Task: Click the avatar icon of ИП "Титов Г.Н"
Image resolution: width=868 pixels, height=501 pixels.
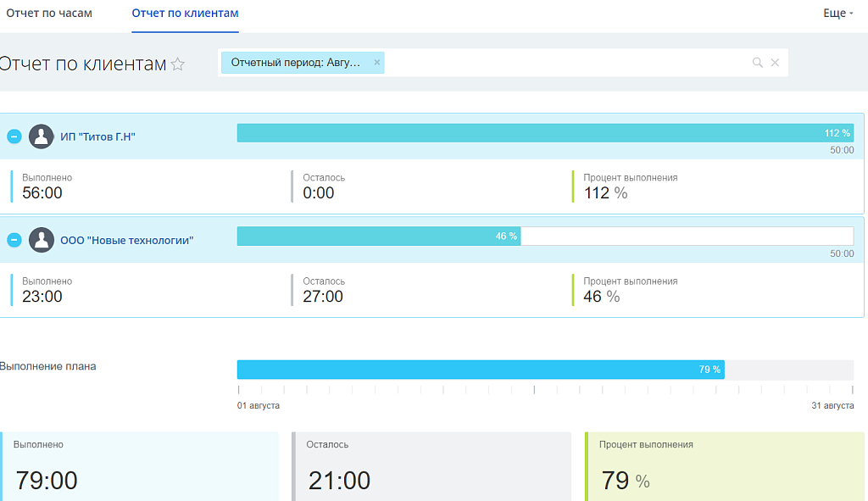Action: pyautogui.click(x=42, y=136)
